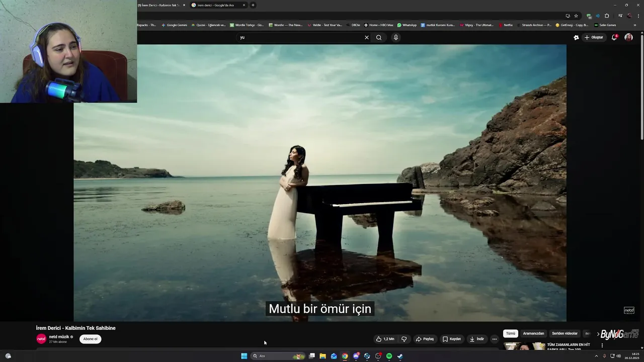Clear the YouTube search box text

[367, 37]
